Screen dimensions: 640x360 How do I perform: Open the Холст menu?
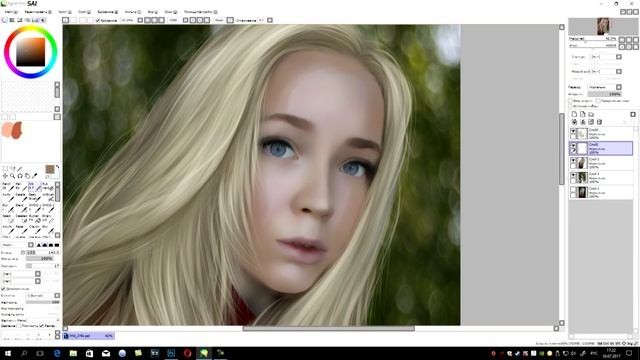(x=65, y=12)
